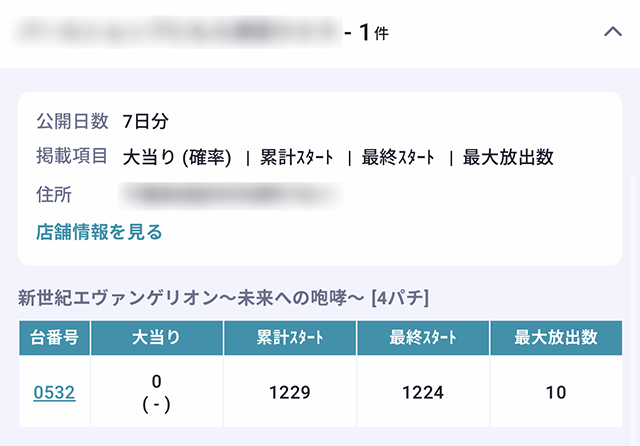Click the 最大放出数 table column header

[556, 338]
